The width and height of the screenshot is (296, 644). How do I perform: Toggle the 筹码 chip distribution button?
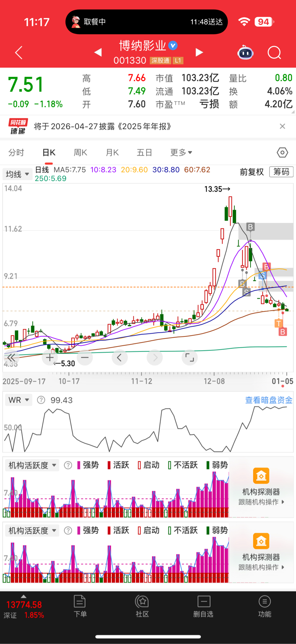[281, 172]
